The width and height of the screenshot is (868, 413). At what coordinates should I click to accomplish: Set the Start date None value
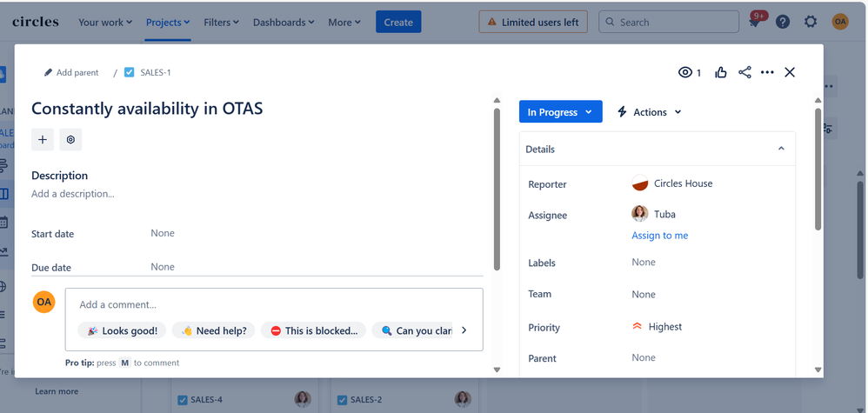click(x=163, y=233)
